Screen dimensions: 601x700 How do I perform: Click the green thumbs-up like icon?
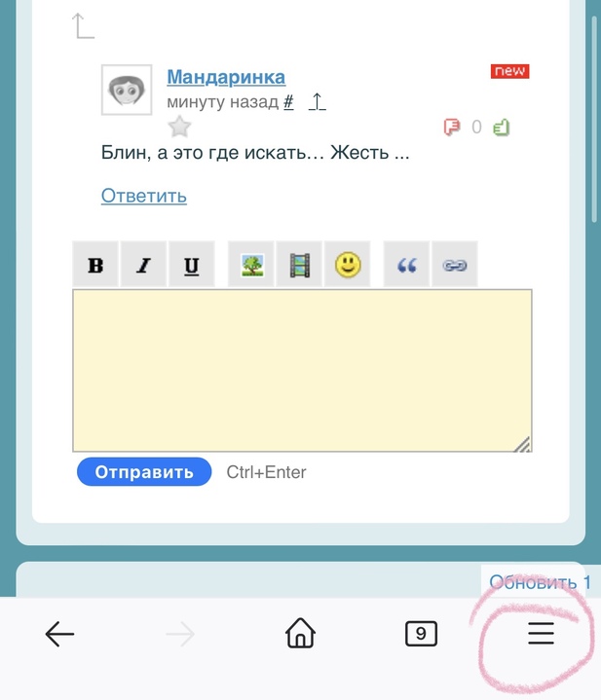pyautogui.click(x=502, y=128)
